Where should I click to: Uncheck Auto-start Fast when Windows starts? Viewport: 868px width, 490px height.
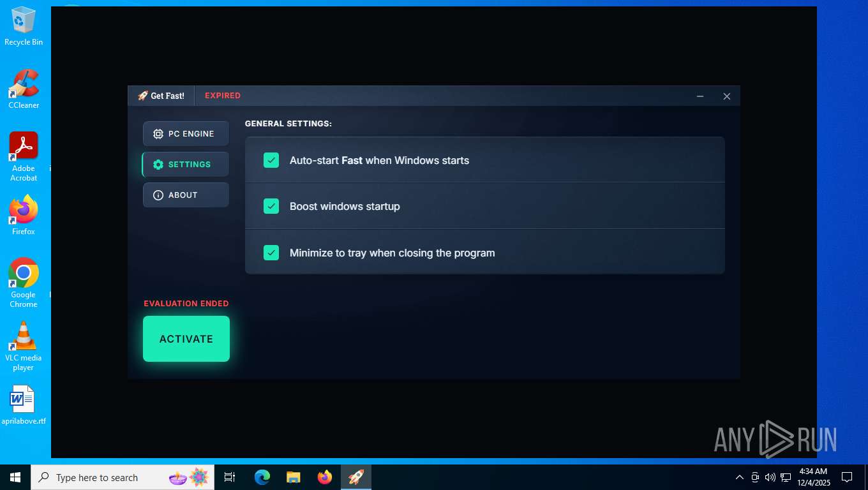(x=271, y=160)
